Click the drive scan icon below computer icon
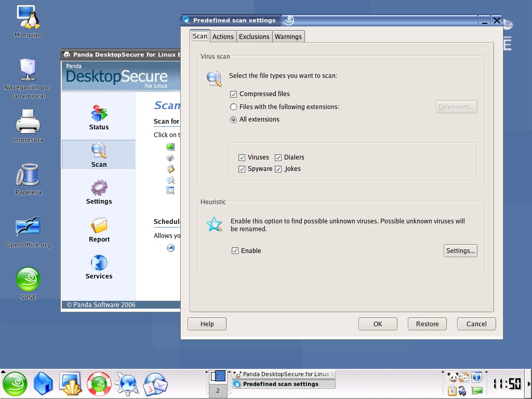The height and width of the screenshot is (399, 532). [x=170, y=158]
